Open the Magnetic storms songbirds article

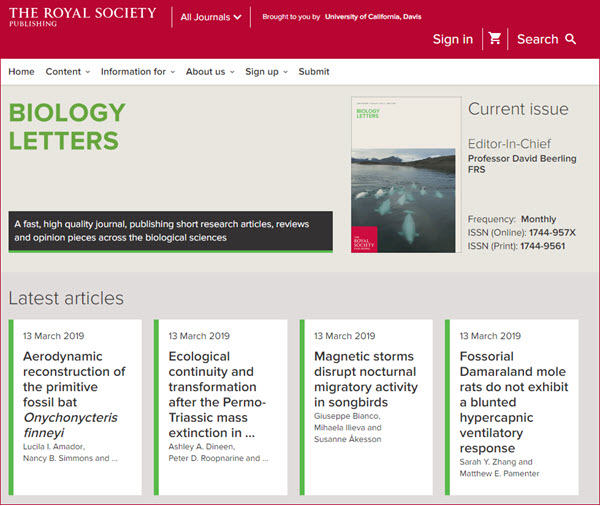[366, 379]
